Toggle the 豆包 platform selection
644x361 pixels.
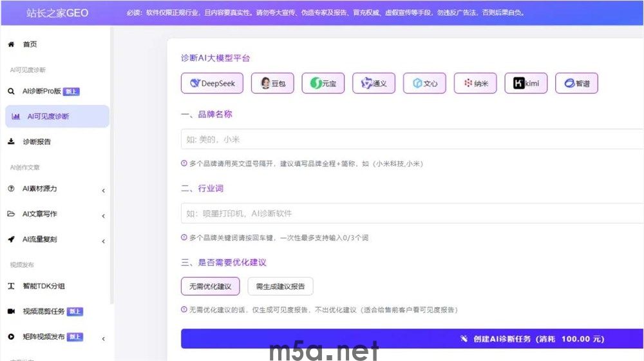pos(272,83)
